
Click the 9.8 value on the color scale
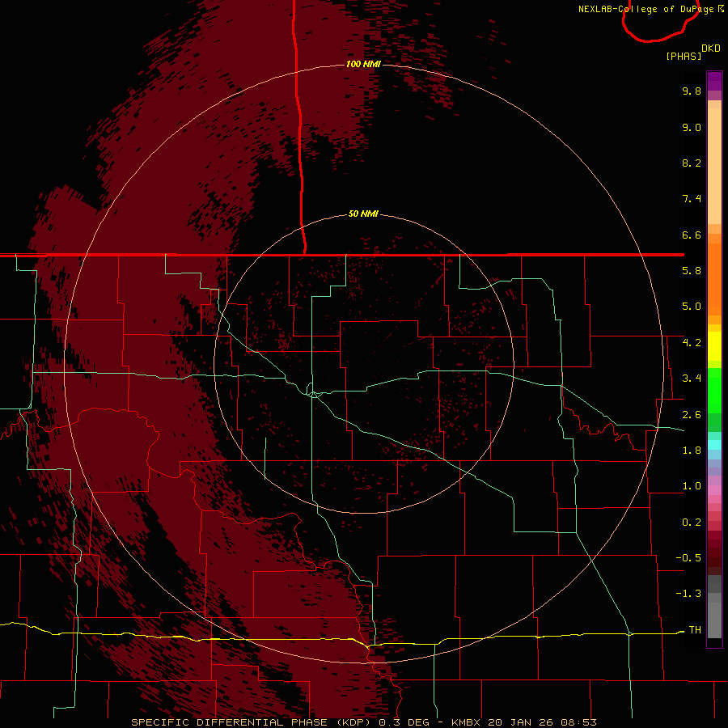click(x=692, y=91)
